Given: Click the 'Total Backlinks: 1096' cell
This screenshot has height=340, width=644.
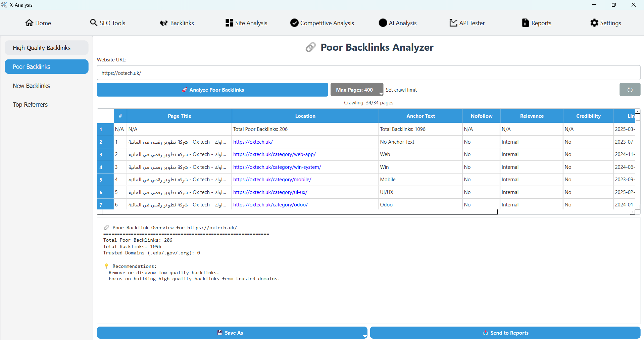Looking at the screenshot, I should click(x=420, y=129).
